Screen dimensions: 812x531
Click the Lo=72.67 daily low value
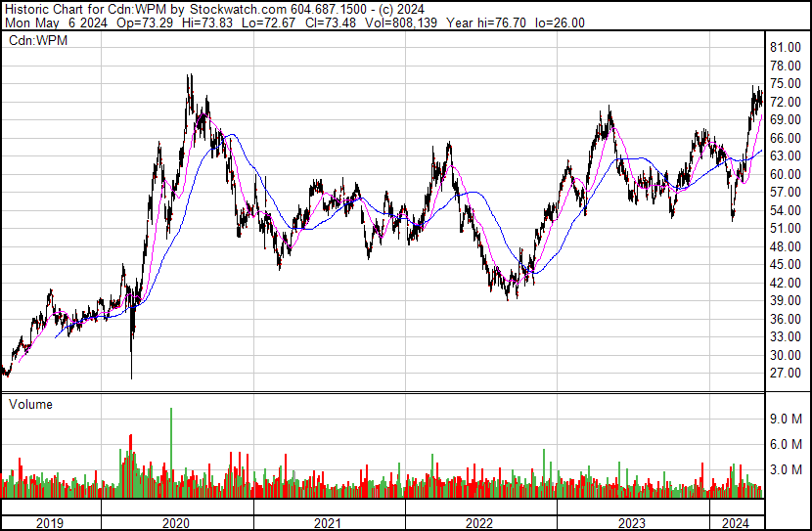tap(269, 22)
